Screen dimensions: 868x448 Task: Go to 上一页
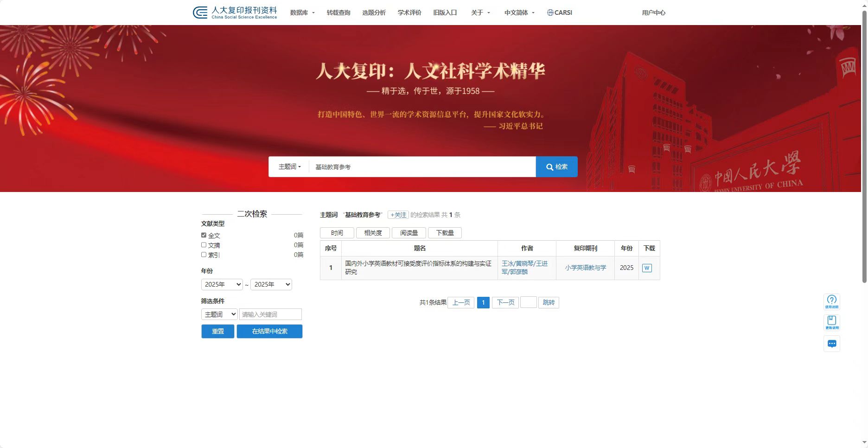coord(461,302)
